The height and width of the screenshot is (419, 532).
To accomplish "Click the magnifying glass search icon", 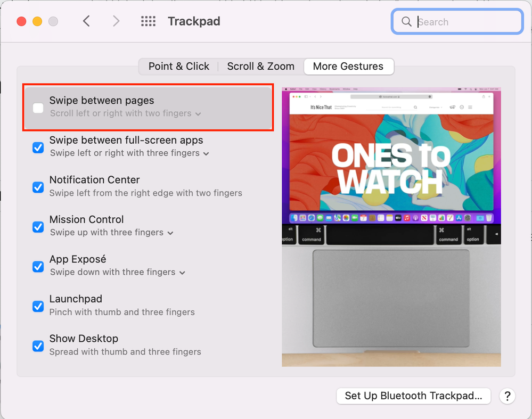I will 406,22.
